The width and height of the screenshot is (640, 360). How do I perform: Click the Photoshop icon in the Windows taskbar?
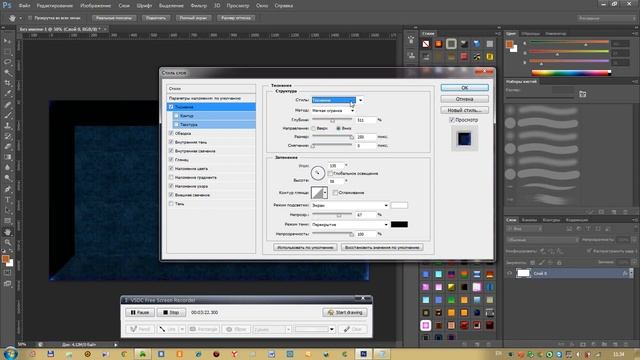tap(363, 354)
